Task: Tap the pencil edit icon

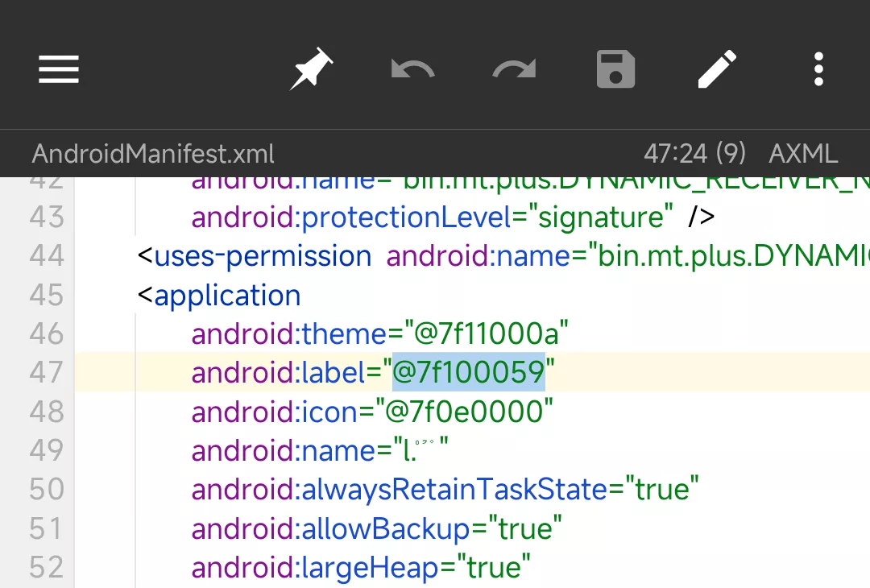Action: click(717, 69)
